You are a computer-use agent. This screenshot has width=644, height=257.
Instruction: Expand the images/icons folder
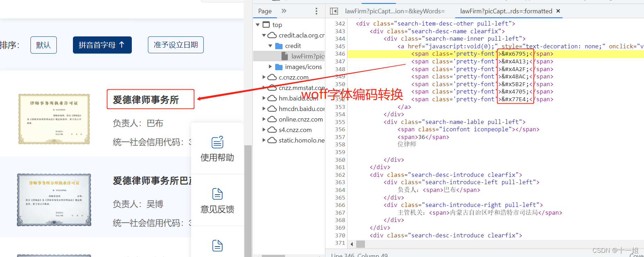[x=270, y=67]
